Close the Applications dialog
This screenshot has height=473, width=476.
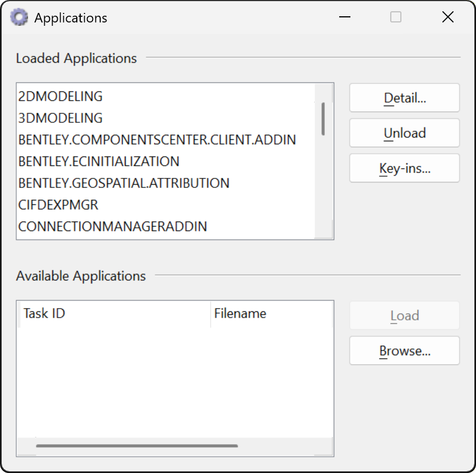pos(448,17)
